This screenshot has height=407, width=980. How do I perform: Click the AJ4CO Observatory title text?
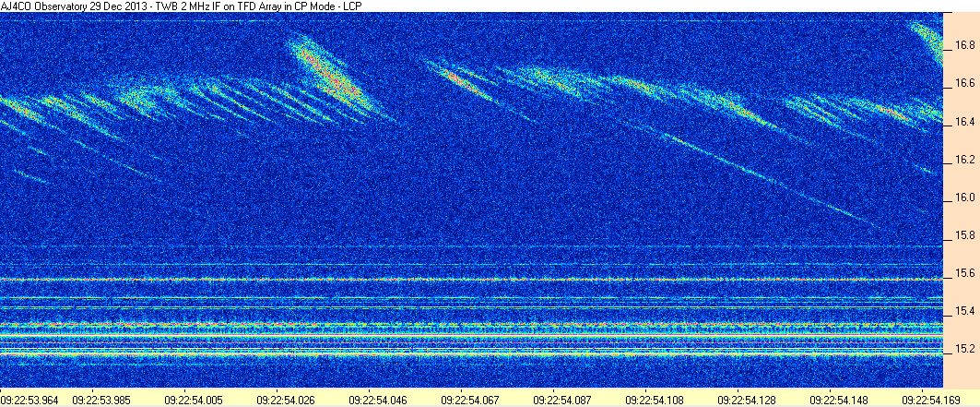pyautogui.click(x=42, y=5)
